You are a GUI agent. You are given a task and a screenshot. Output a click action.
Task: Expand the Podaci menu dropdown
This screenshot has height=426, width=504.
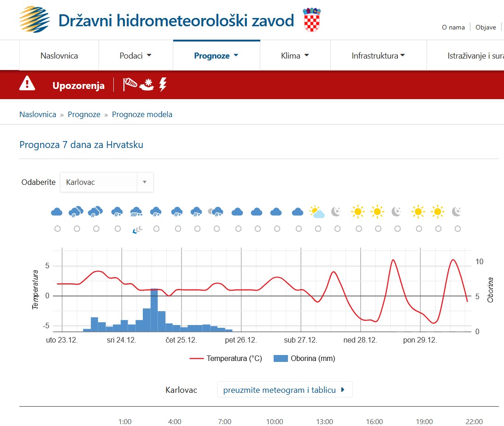135,56
